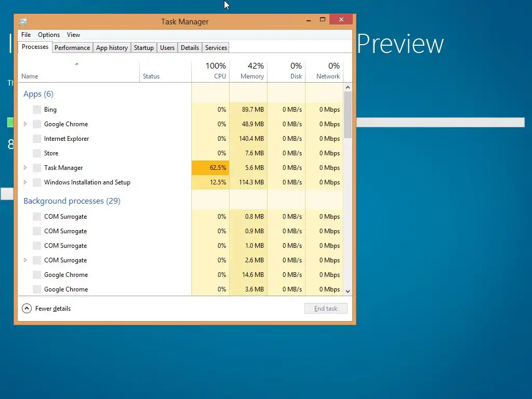
Task: Click the 114.3 MB memory value
Action: [x=251, y=182]
